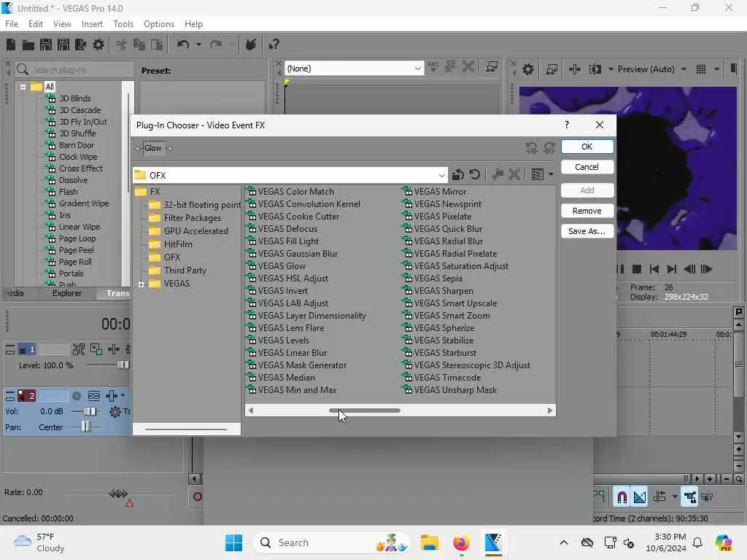Open the OFX folder path dropdown
Image resolution: width=747 pixels, height=560 pixels.
point(441,175)
